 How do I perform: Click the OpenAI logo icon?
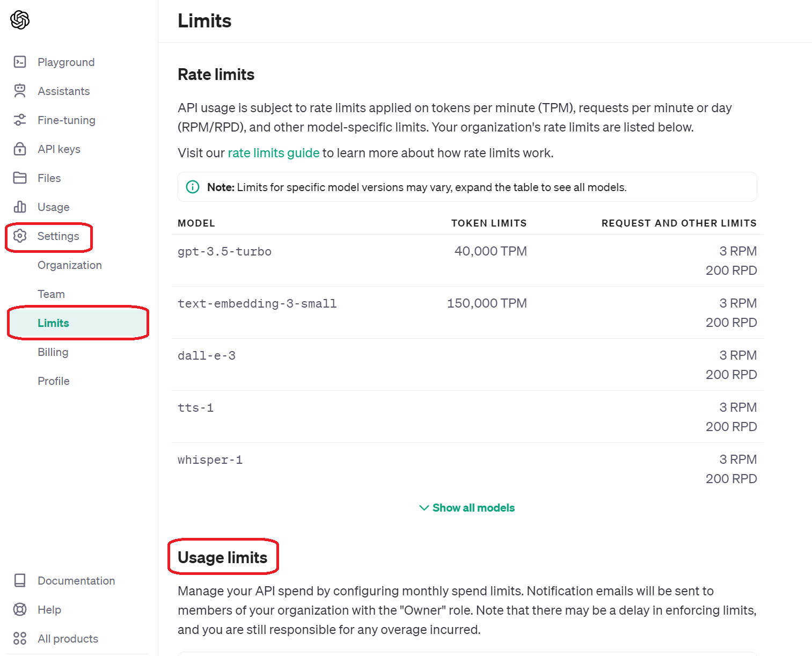[20, 20]
